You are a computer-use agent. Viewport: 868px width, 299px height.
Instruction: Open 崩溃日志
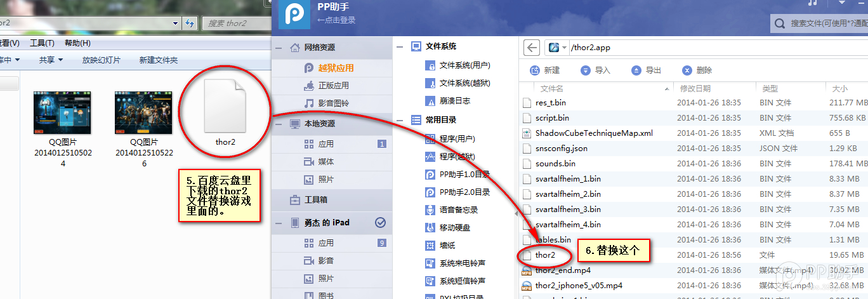[x=455, y=101]
